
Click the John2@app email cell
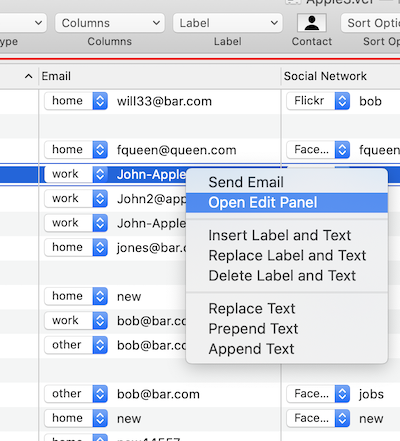[x=151, y=199]
